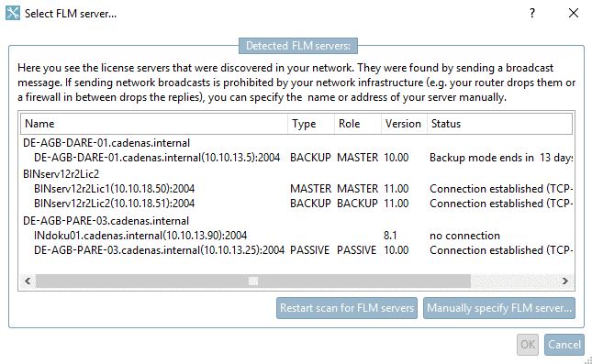Click the disabled OK button
The width and height of the screenshot is (592, 364).
coord(528,345)
